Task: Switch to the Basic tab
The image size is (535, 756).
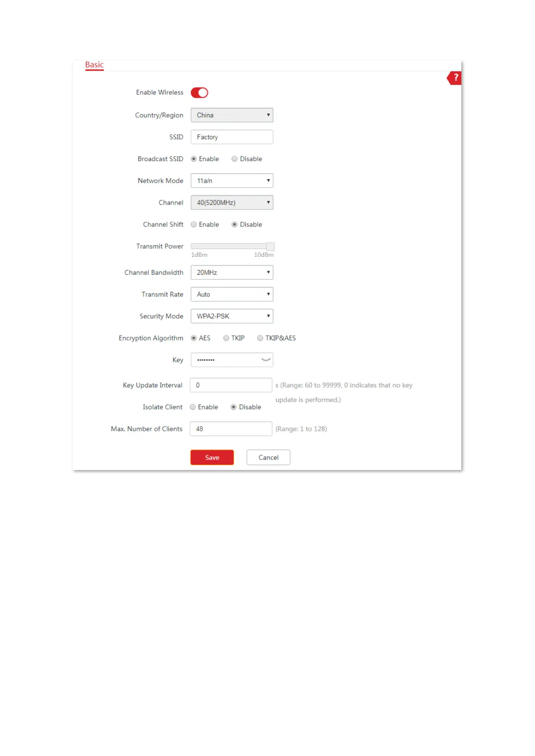Action: click(94, 65)
